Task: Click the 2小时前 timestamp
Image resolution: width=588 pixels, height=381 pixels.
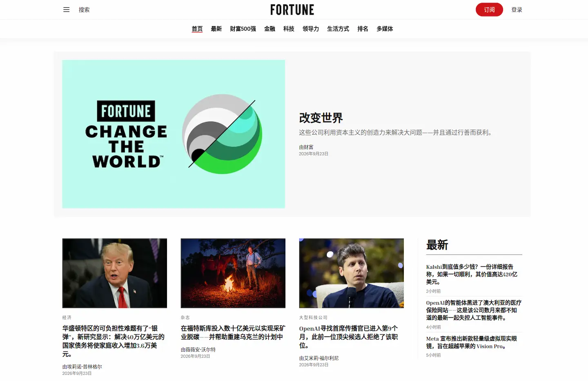Action: coord(433,291)
